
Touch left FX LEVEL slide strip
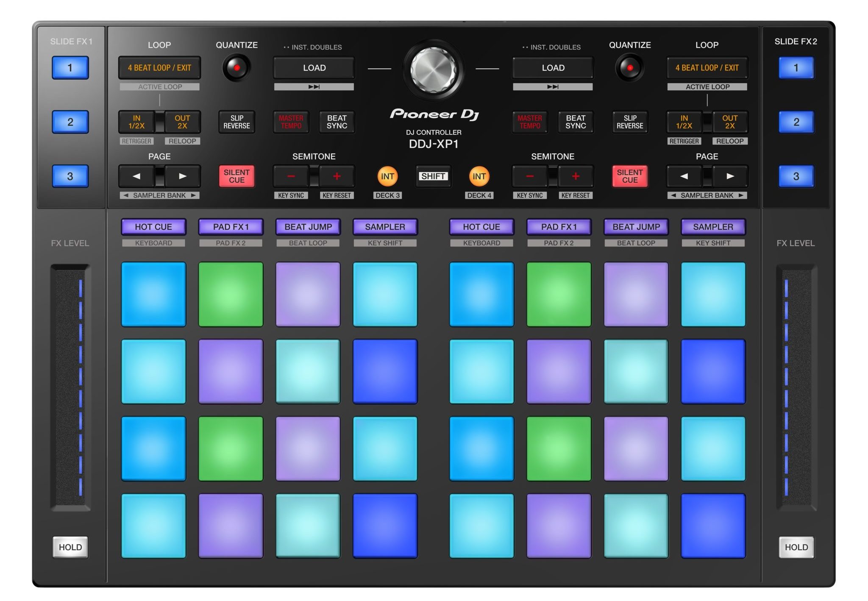tap(70, 387)
